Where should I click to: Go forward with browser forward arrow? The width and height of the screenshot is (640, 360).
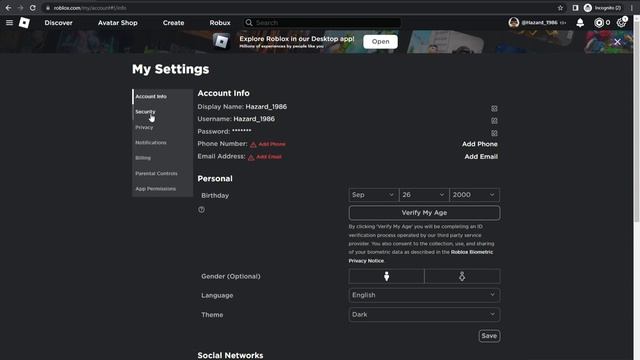click(20, 8)
